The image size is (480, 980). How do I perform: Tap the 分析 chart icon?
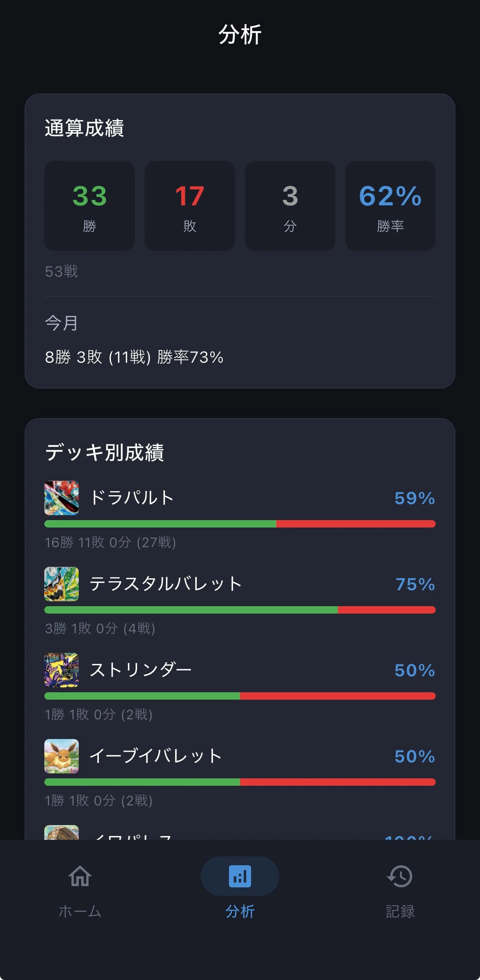[x=240, y=876]
